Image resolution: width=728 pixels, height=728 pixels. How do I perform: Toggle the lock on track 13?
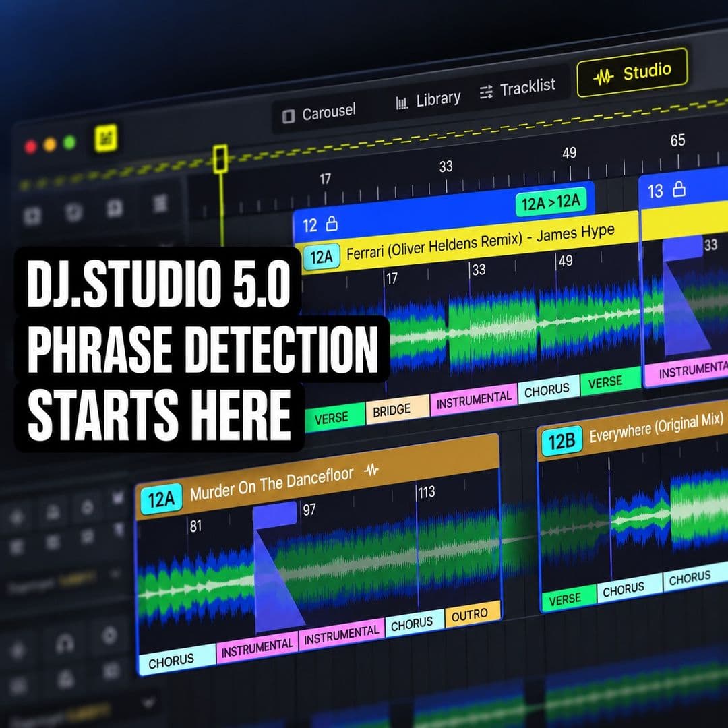pyautogui.click(x=679, y=189)
